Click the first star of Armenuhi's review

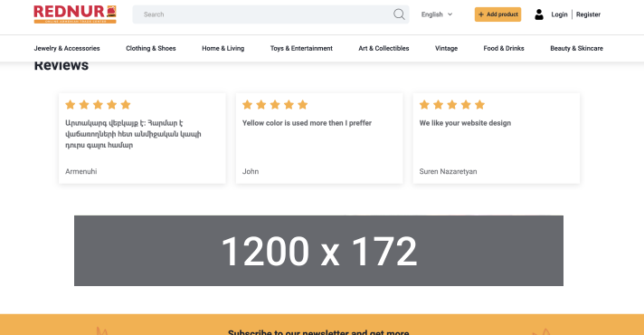pos(71,104)
